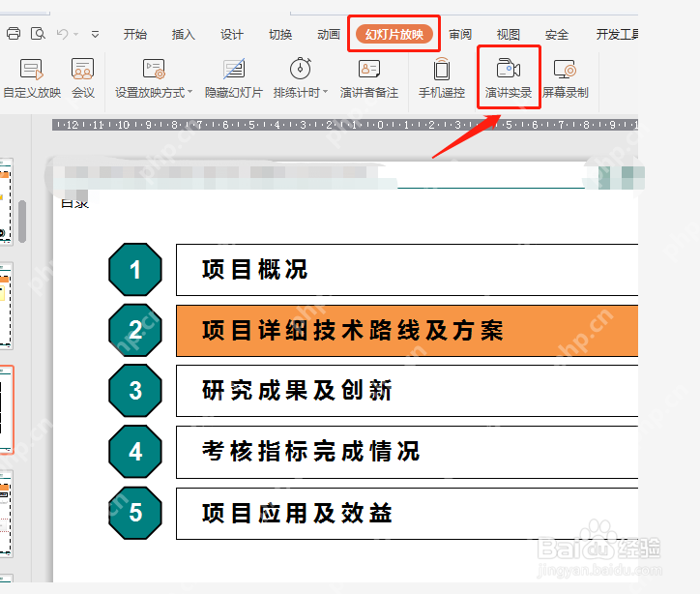Toggle 隐藏幻灯片 for the current slide
The width and height of the screenshot is (700, 594).
pos(233,78)
